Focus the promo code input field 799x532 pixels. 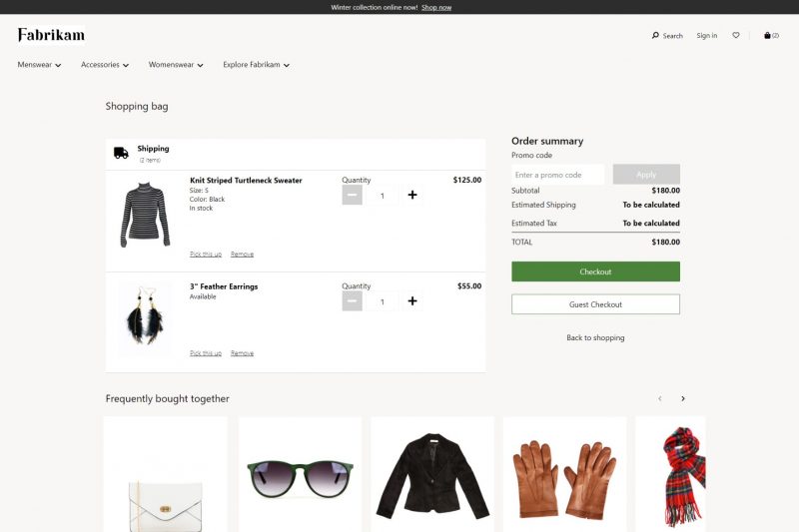point(558,175)
